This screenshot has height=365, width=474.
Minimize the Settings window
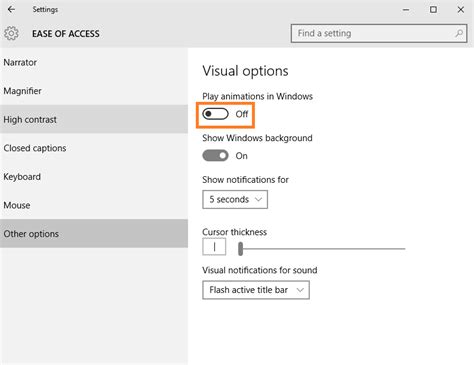[x=406, y=10]
